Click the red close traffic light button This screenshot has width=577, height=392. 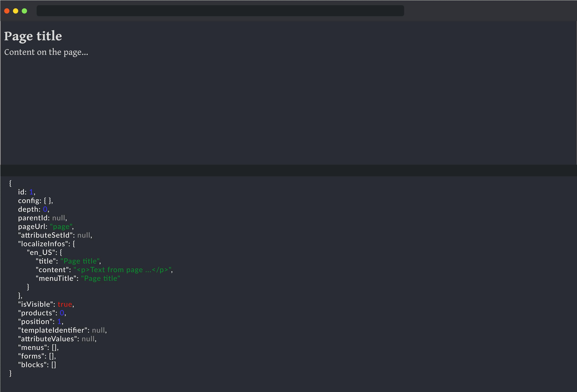coord(7,11)
